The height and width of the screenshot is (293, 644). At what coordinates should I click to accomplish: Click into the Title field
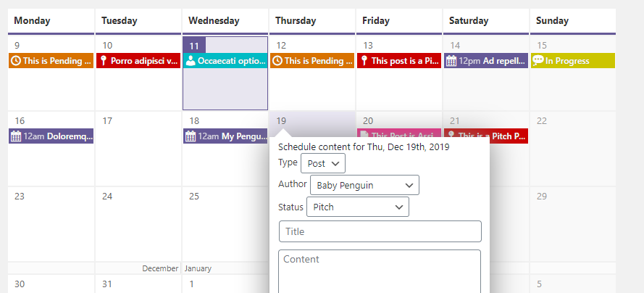380,231
